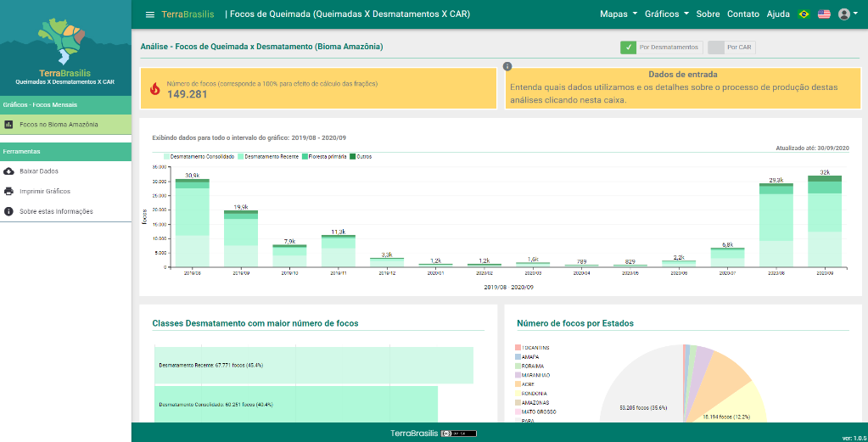This screenshot has width=868, height=442.
Task: Toggle Outros legend series
Action: pyautogui.click(x=361, y=157)
